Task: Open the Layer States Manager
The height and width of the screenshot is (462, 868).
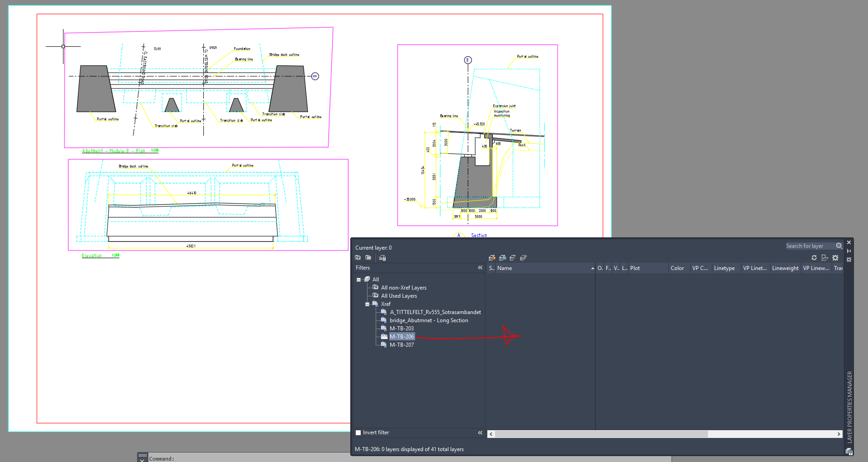Action: tap(382, 257)
